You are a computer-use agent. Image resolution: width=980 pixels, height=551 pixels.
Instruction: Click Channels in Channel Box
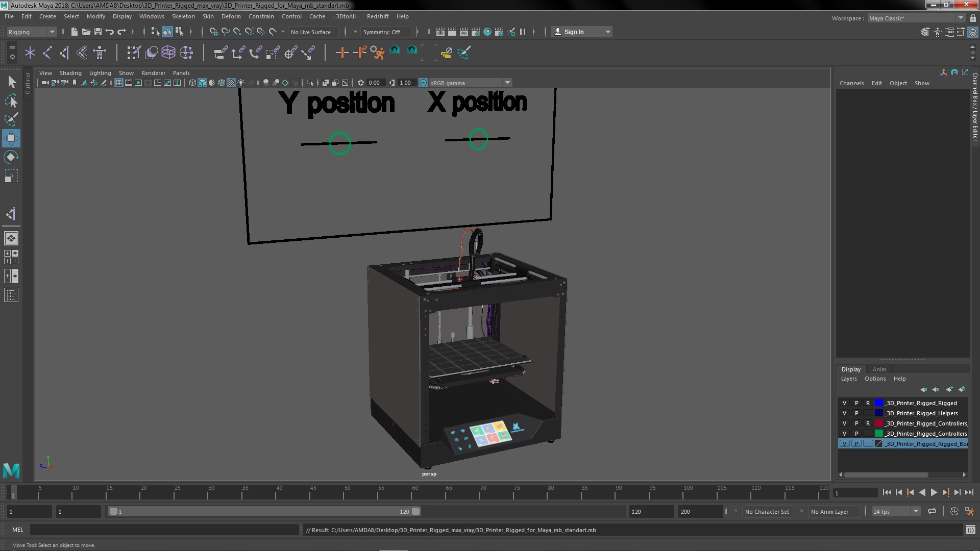coord(851,83)
